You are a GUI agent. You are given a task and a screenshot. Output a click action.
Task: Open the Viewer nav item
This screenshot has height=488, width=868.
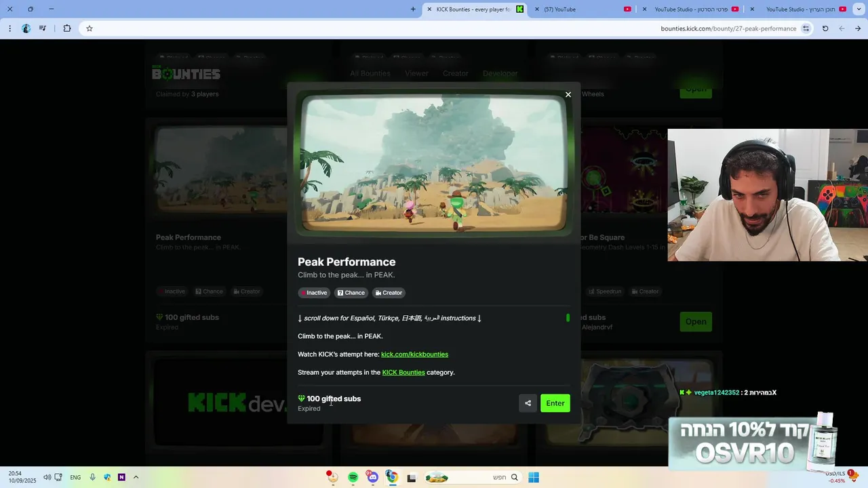416,73
